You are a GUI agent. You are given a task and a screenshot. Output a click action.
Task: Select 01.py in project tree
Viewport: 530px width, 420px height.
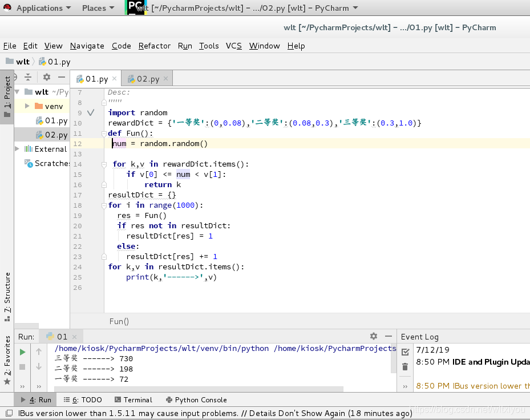pyautogui.click(x=52, y=120)
